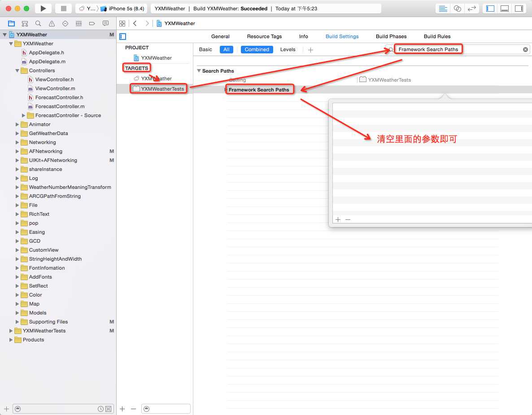
Task: Expand the Products folder
Action: pos(11,340)
